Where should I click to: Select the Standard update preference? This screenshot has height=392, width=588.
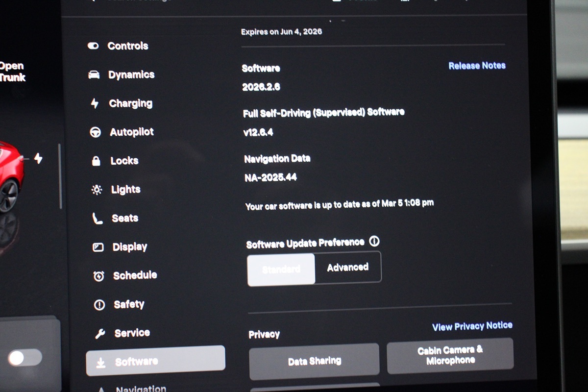[x=281, y=269]
